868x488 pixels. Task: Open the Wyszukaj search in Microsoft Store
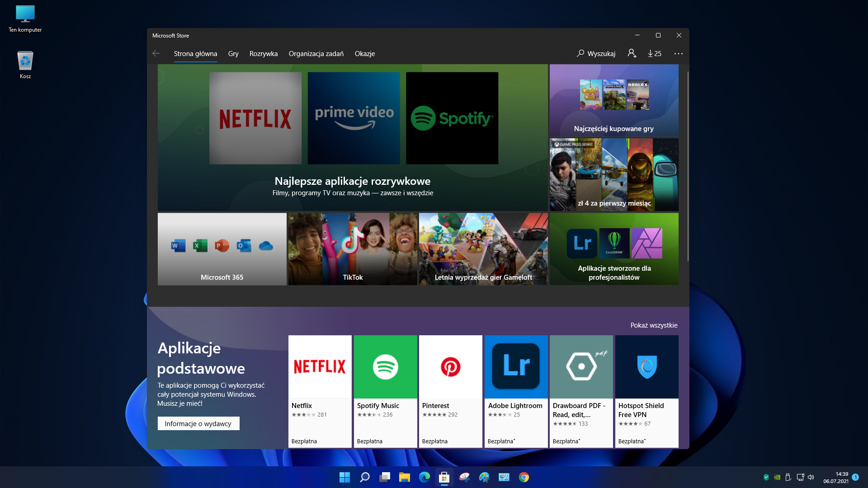coord(596,53)
